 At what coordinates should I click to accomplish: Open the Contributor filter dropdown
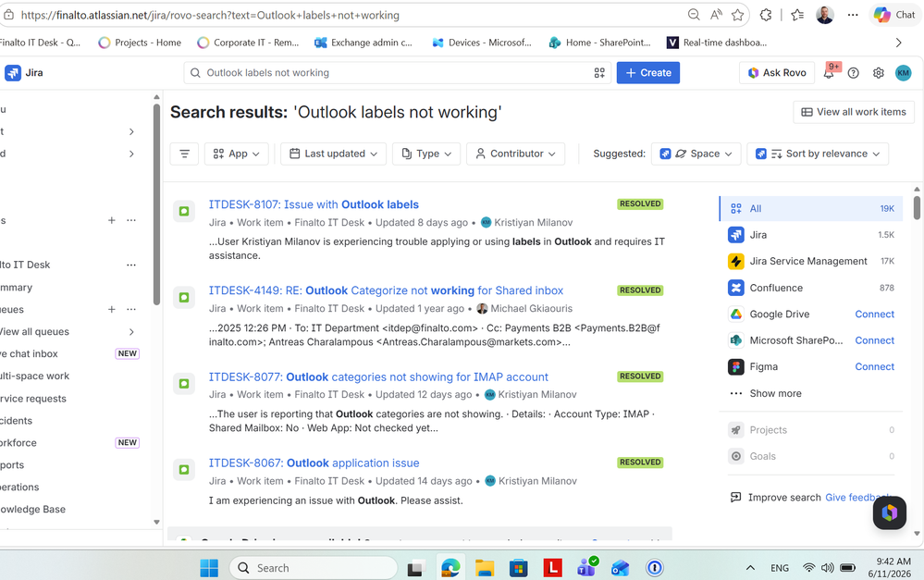coord(515,154)
